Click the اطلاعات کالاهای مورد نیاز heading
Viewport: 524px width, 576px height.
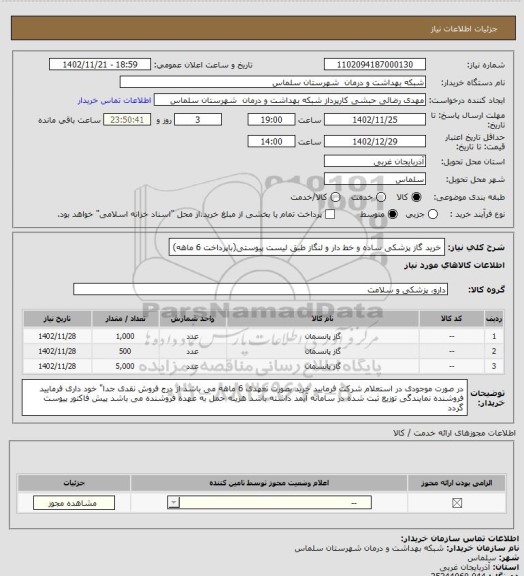455,265
